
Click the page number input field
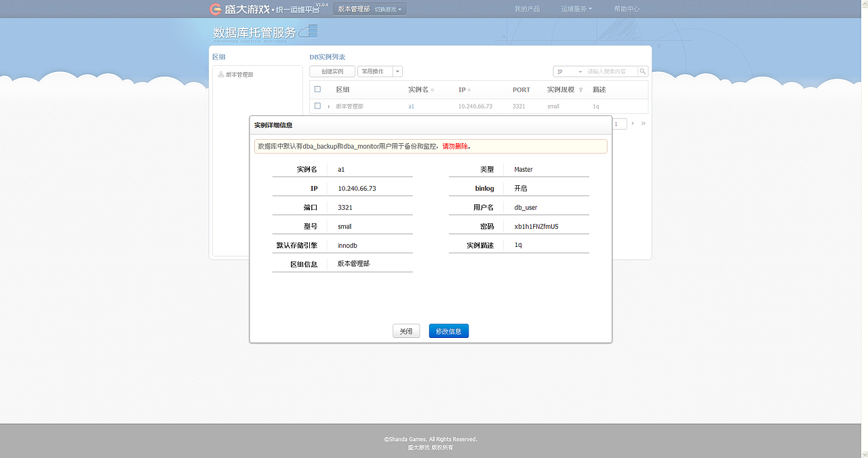[618, 123]
